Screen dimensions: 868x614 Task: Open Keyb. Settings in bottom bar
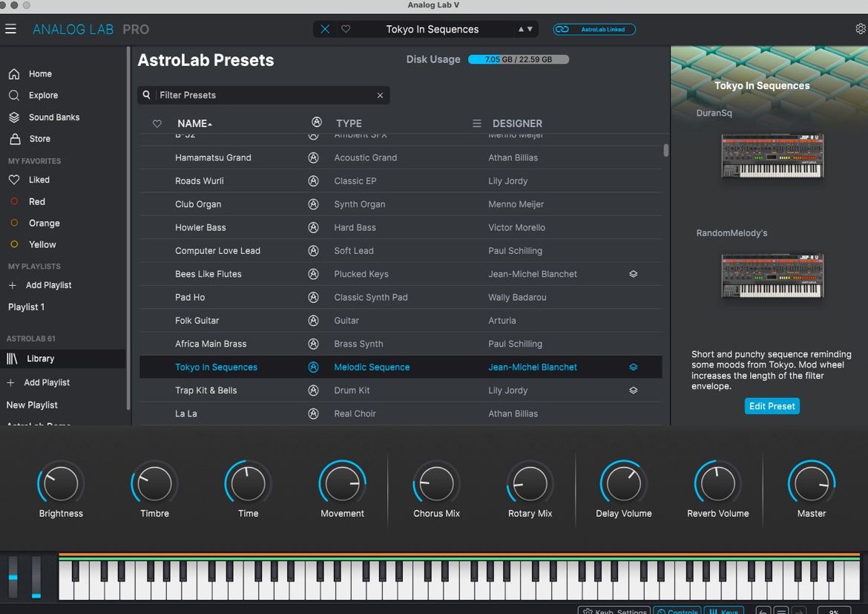click(x=614, y=611)
